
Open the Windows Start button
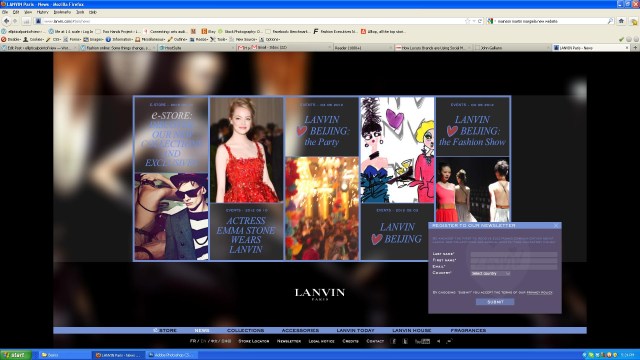click(x=16, y=355)
